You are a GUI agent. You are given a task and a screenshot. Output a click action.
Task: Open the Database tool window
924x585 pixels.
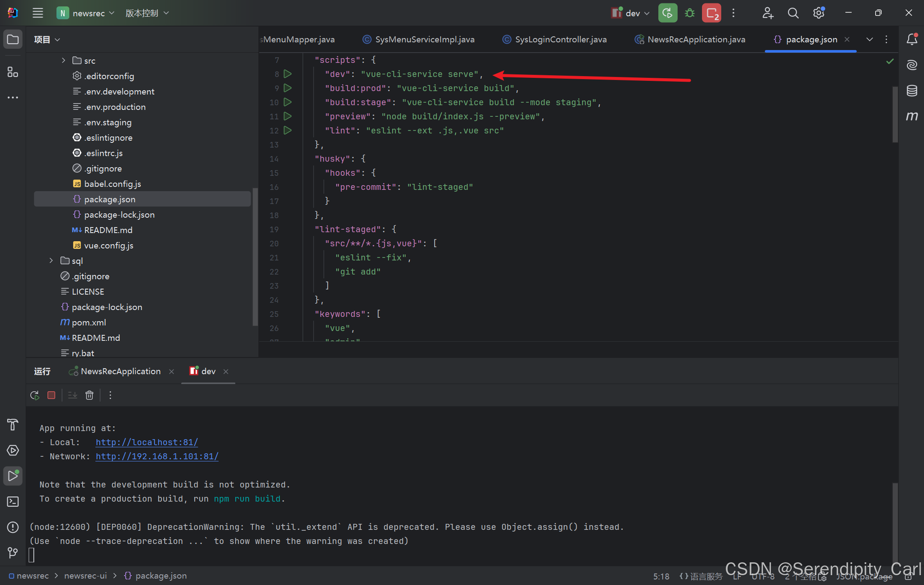tap(912, 91)
